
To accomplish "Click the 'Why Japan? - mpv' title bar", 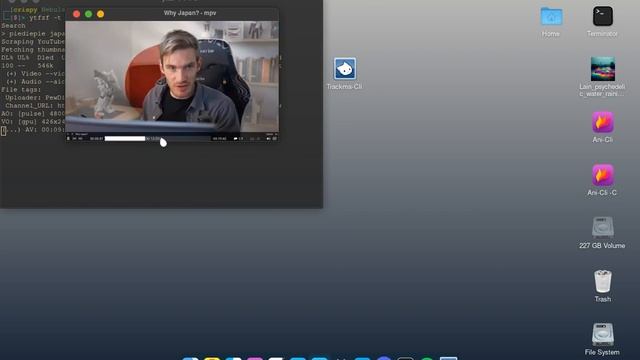I will coord(190,13).
